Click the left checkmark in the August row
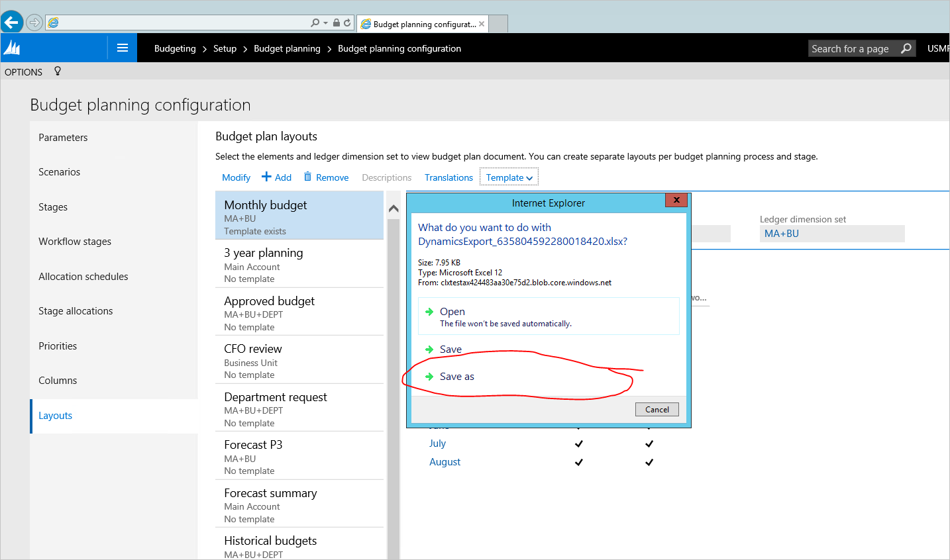This screenshot has height=560, width=950. (x=579, y=462)
